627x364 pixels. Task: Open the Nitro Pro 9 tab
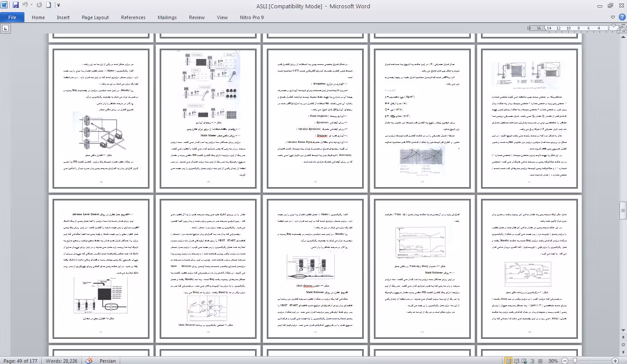[252, 17]
